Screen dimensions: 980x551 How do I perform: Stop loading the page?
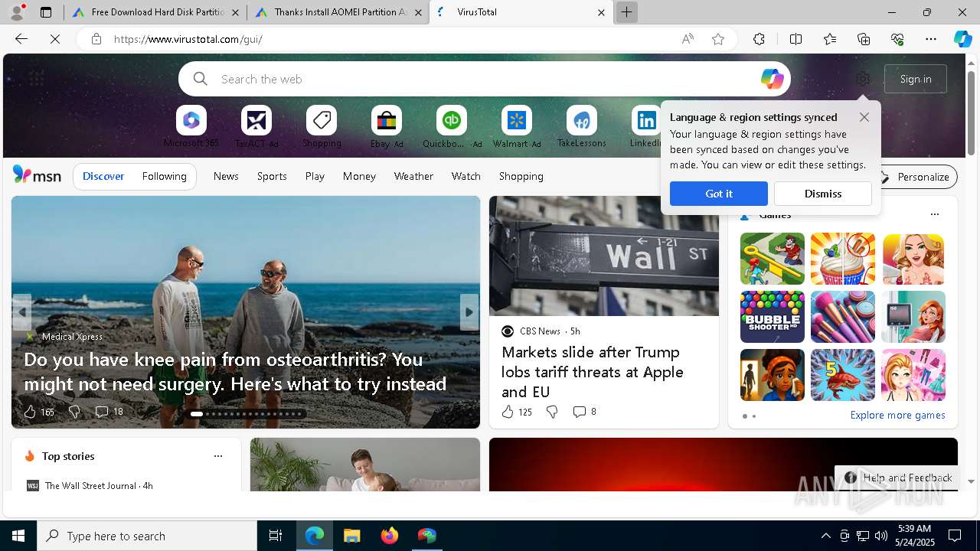tap(55, 39)
